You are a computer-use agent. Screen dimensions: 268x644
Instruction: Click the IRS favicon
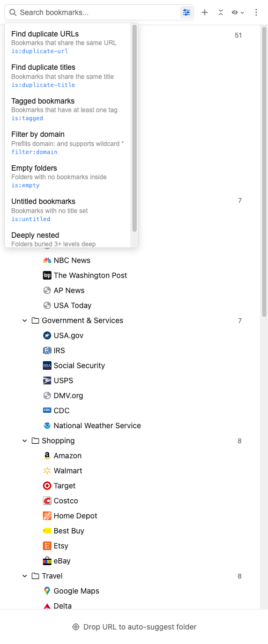(47, 350)
